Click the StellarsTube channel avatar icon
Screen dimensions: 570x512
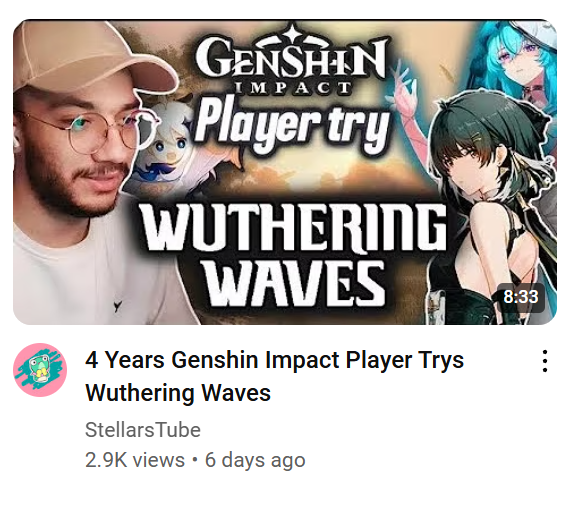[40, 369]
